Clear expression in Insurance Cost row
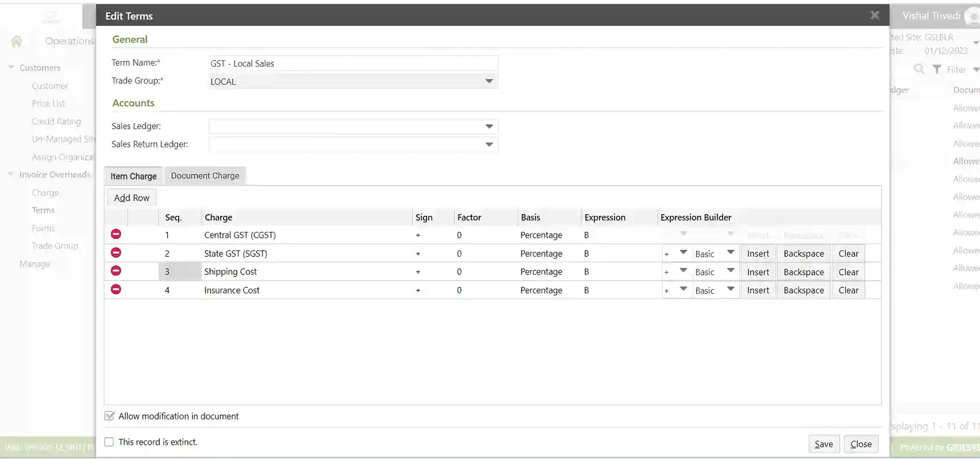The height and width of the screenshot is (459, 980). pos(849,290)
